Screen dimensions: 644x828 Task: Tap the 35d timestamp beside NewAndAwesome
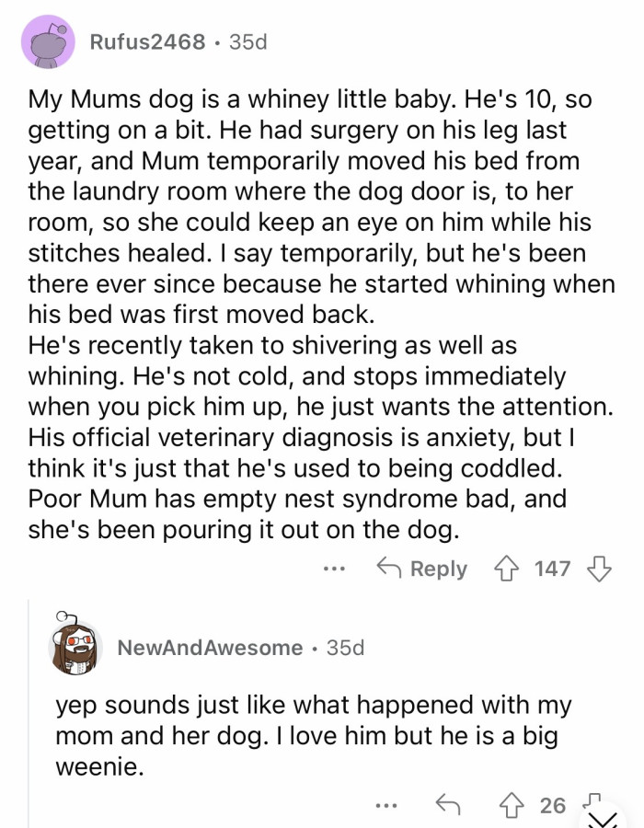click(x=345, y=648)
